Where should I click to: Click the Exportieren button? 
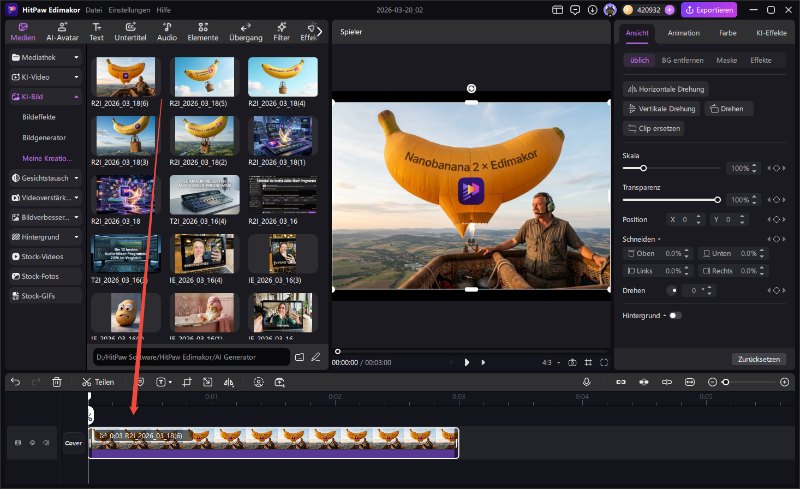point(709,10)
